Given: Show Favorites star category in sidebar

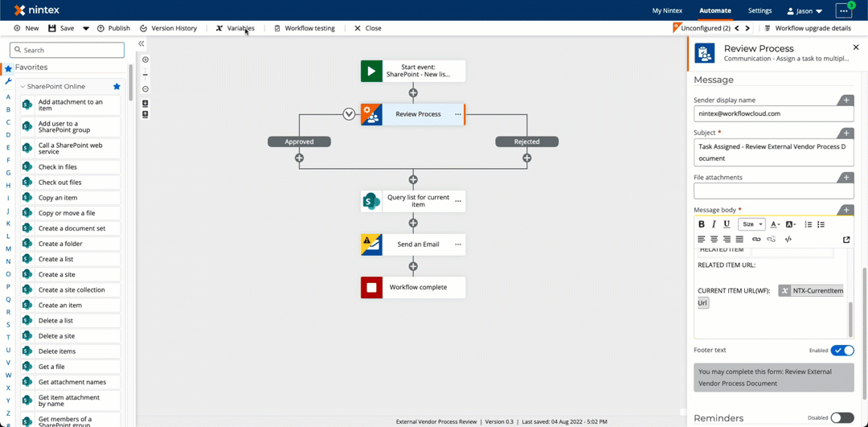Looking at the screenshot, I should (x=8, y=68).
